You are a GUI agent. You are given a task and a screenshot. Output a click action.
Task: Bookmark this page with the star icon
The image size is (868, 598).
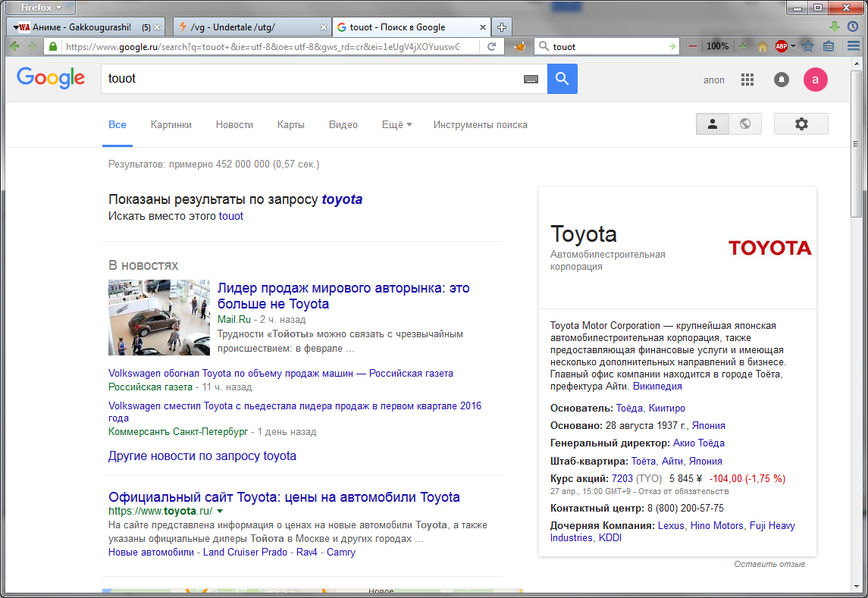coord(808,46)
